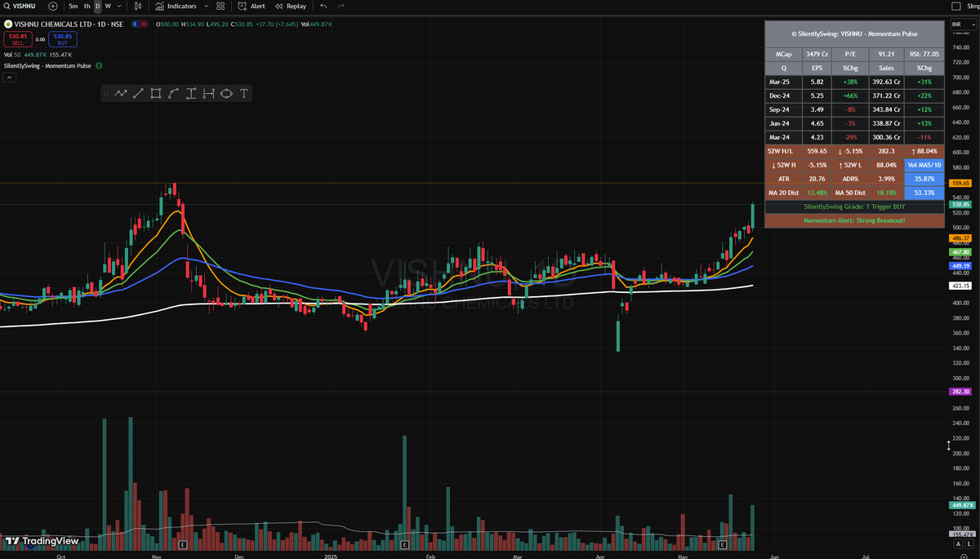Click the Momentum Pulse table title
The image size is (980, 559).
pyautogui.click(x=854, y=34)
